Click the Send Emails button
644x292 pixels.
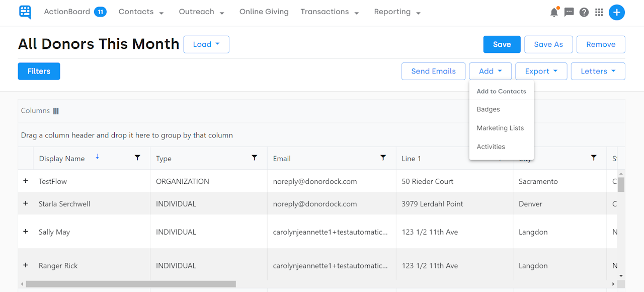point(433,71)
